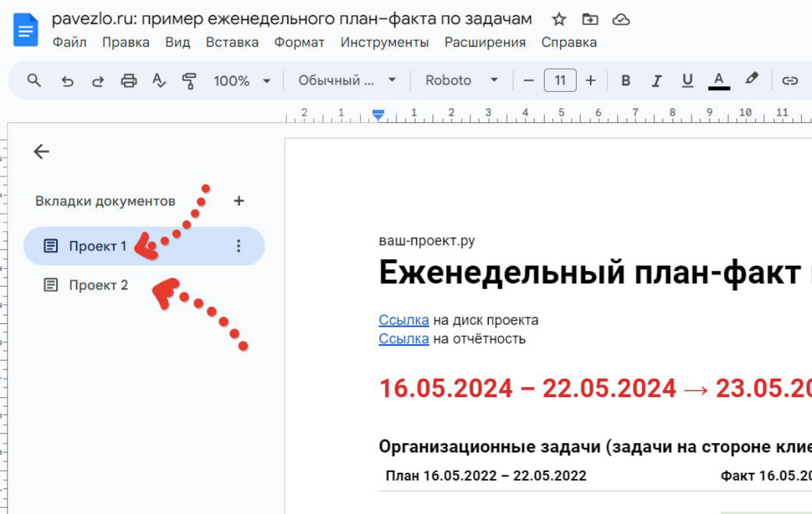Click the Вкладки документов panel title

click(x=105, y=201)
